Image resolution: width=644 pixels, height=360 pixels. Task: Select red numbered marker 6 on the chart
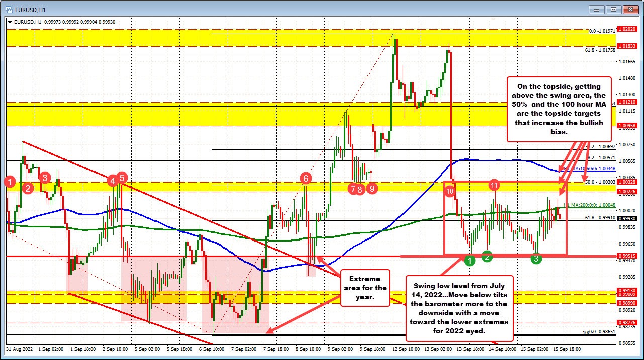[x=306, y=178]
